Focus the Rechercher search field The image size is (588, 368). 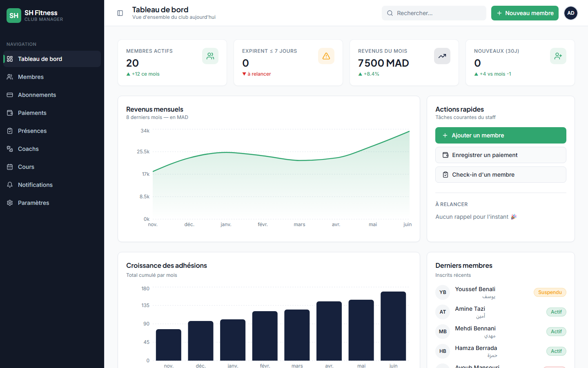tap(434, 13)
